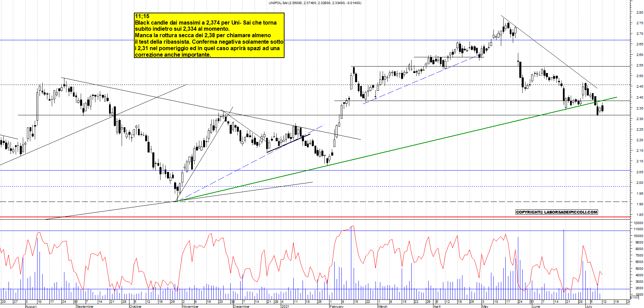Click the June month label on time axis
644x308 pixels.
(536, 306)
